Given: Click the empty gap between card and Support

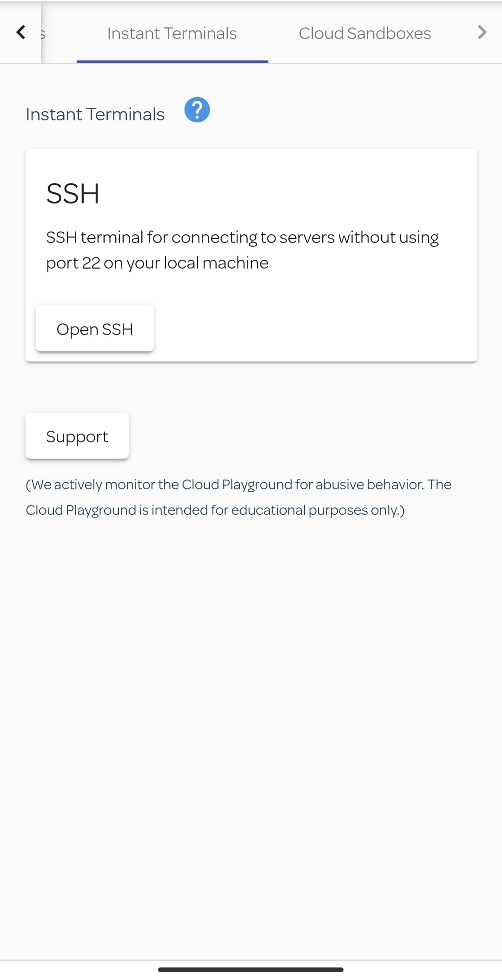Looking at the screenshot, I should point(251,388).
